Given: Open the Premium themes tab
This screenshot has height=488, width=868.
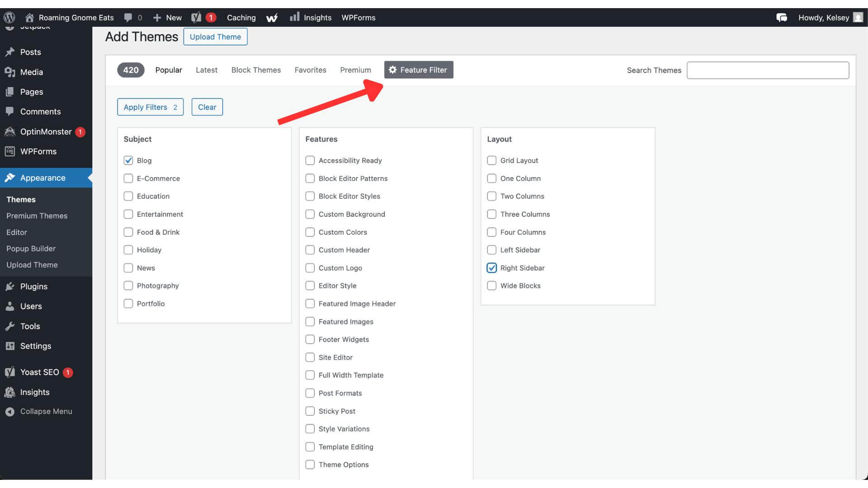Looking at the screenshot, I should point(355,70).
